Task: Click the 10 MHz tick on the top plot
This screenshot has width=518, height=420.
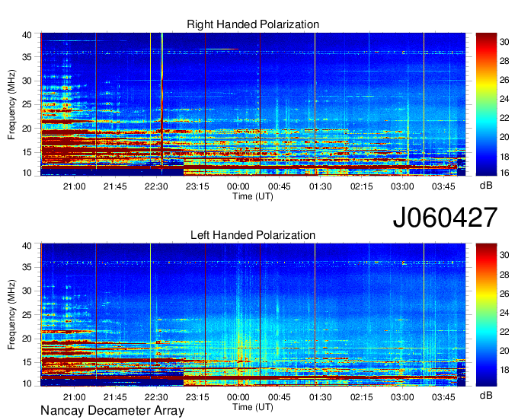Action: click(x=27, y=173)
